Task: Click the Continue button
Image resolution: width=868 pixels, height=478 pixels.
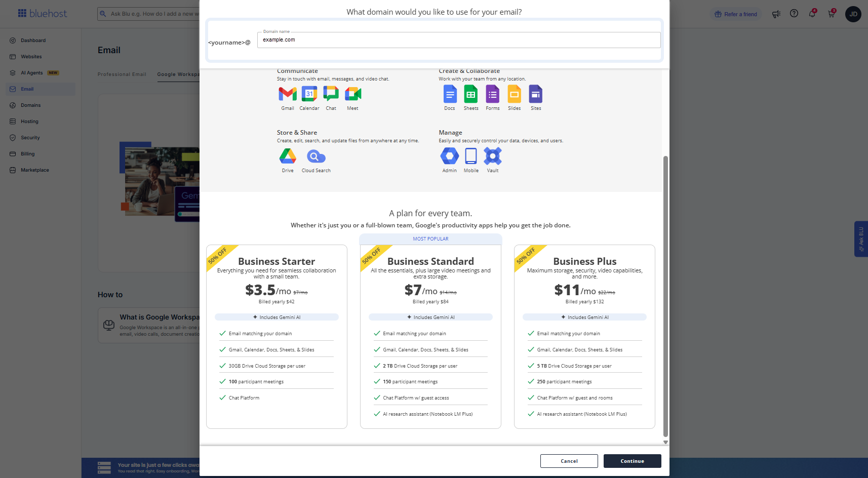Action: (632, 461)
